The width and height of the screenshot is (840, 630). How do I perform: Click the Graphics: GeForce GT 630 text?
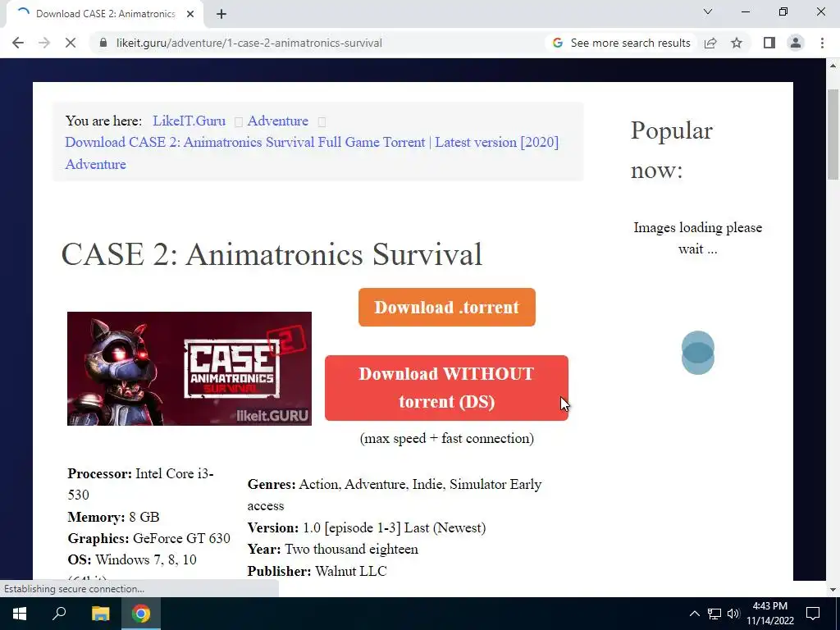[x=149, y=538]
